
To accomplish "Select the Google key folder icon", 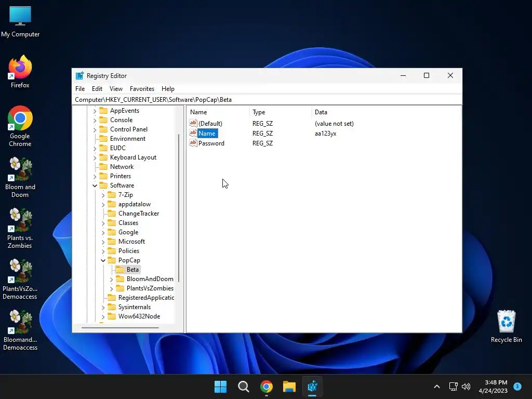I will (112, 232).
